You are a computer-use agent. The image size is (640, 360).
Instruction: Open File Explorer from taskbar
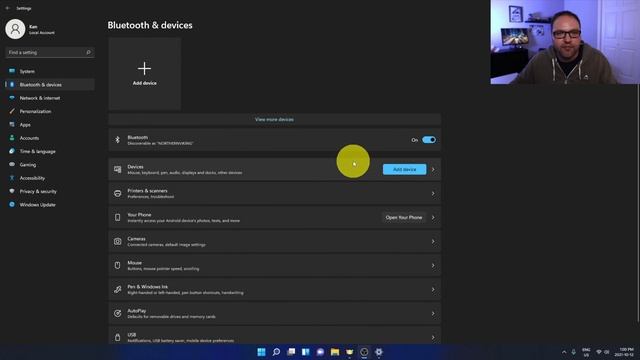click(335, 352)
